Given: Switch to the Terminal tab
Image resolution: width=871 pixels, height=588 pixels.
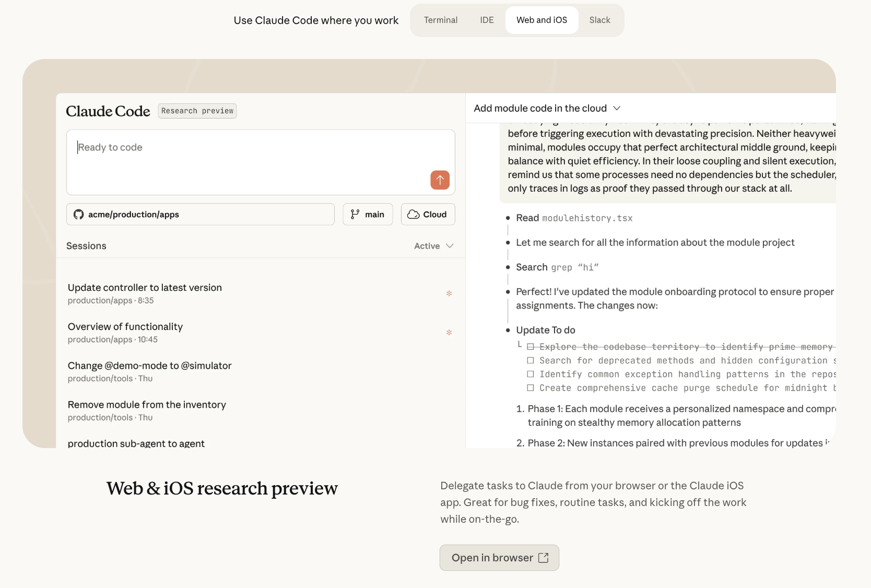Looking at the screenshot, I should [x=440, y=20].
